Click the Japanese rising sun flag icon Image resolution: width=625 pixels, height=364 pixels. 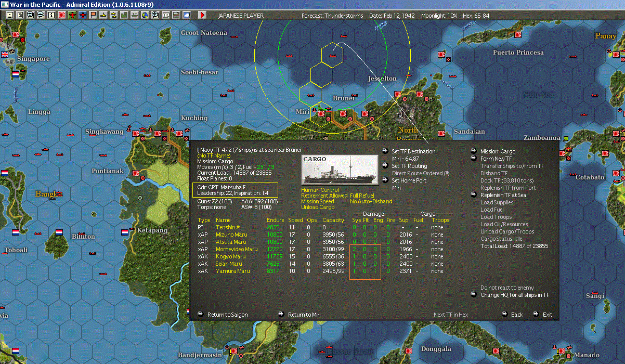tap(61, 15)
